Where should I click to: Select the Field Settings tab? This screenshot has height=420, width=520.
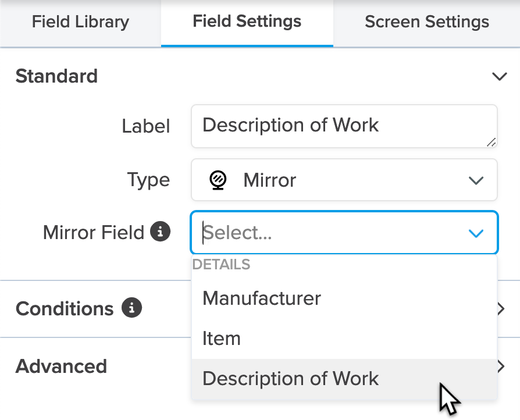247,22
